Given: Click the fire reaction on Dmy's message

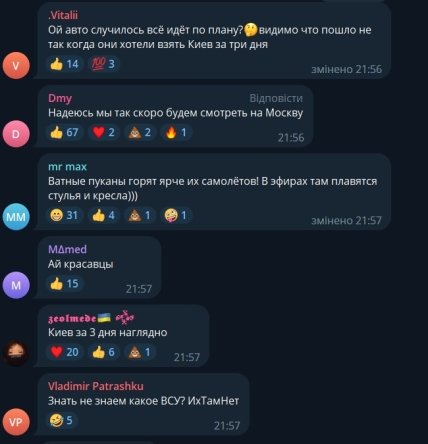Looking at the screenshot, I should pos(176,132).
